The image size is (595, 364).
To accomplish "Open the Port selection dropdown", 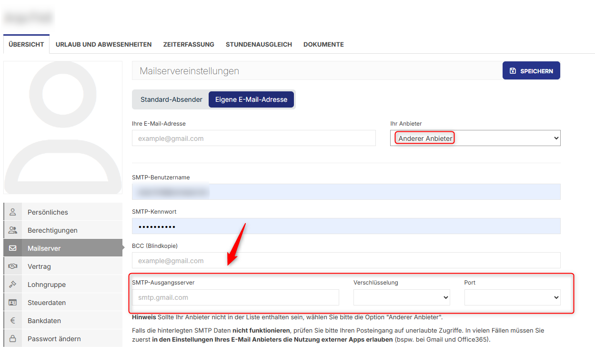I will pyautogui.click(x=512, y=297).
